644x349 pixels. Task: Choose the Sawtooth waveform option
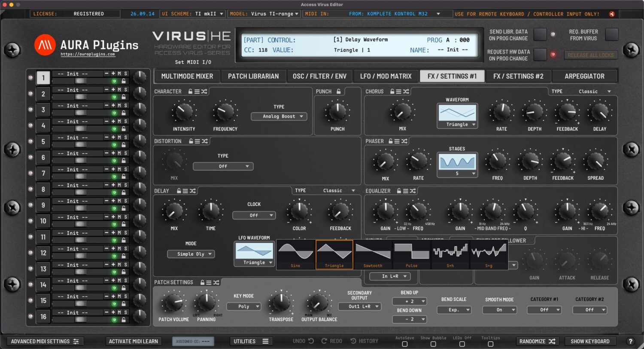tap(373, 254)
